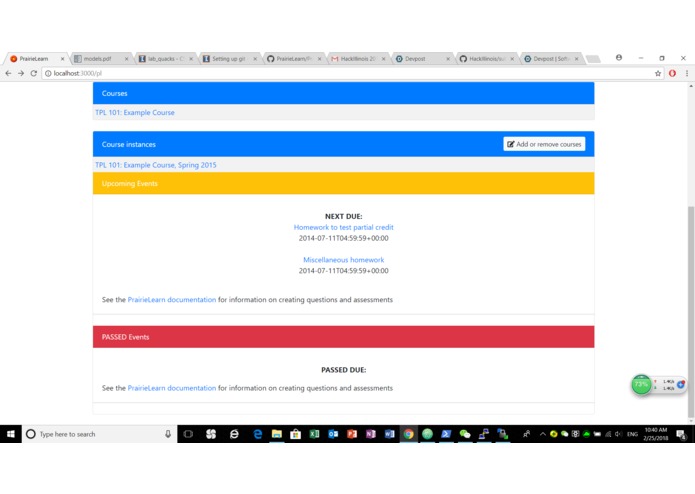Bookmark this page with the star icon
Screen dimensions: 695x494
(x=658, y=74)
